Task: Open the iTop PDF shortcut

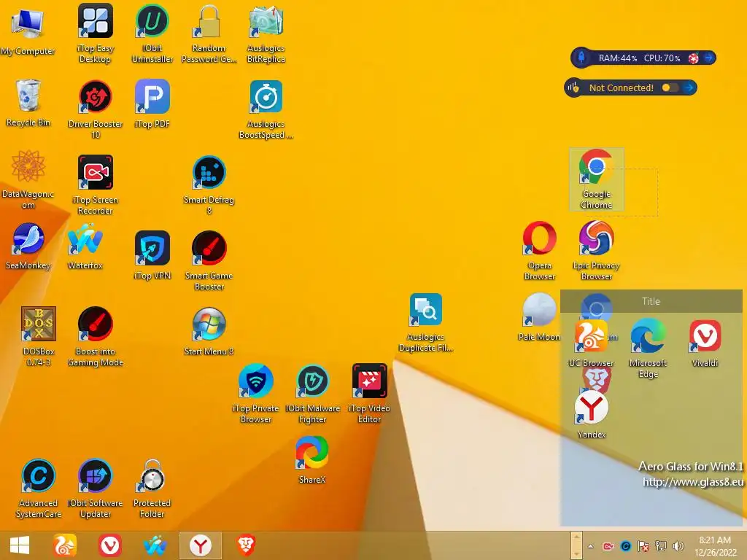Action: pos(152,104)
